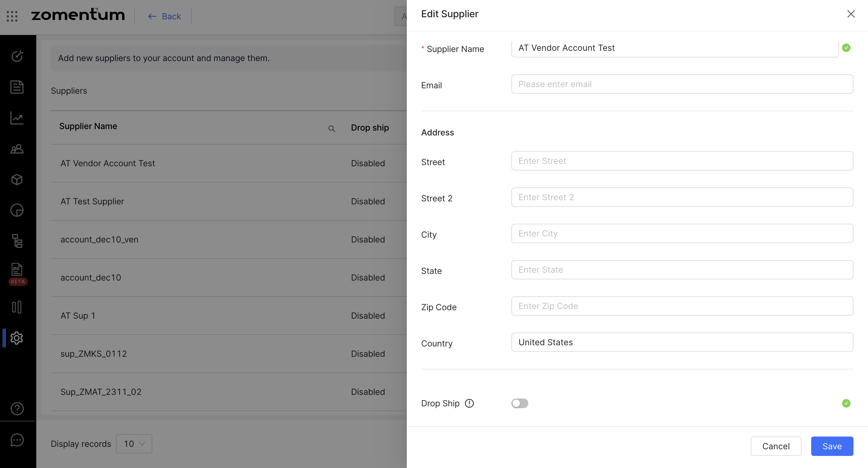Click the Drop Ship info icon
This screenshot has height=468, width=868.
pyautogui.click(x=469, y=403)
